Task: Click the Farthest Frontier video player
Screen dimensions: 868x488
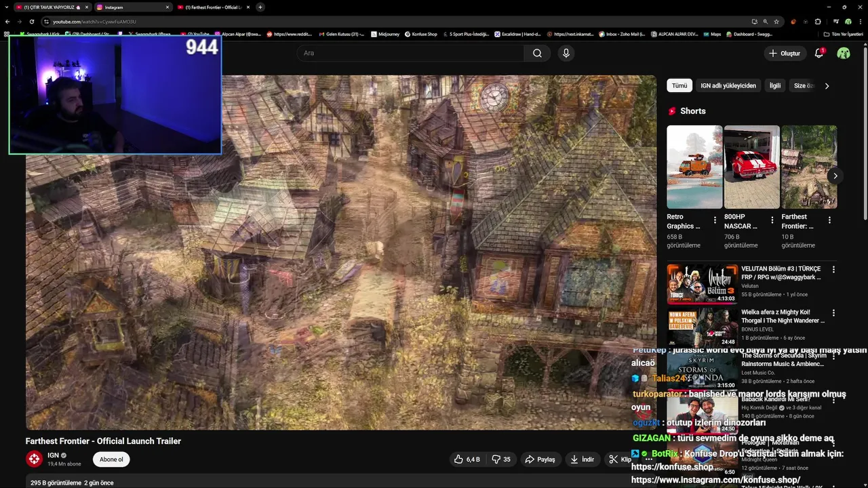Action: (341, 252)
